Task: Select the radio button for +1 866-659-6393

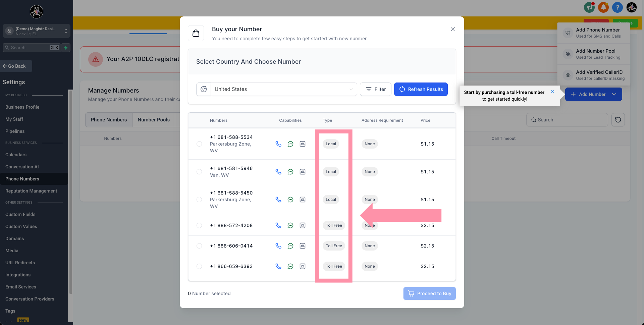Action: tap(199, 266)
